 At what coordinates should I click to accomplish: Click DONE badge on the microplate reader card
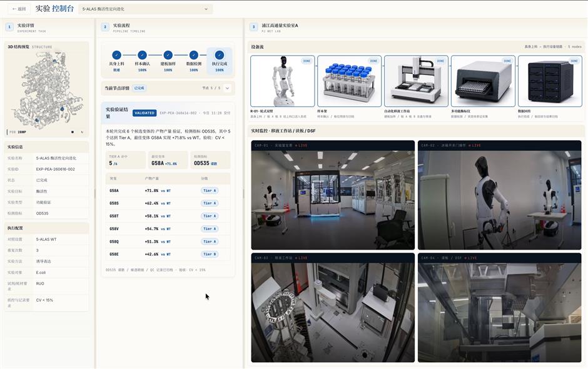pos(507,61)
